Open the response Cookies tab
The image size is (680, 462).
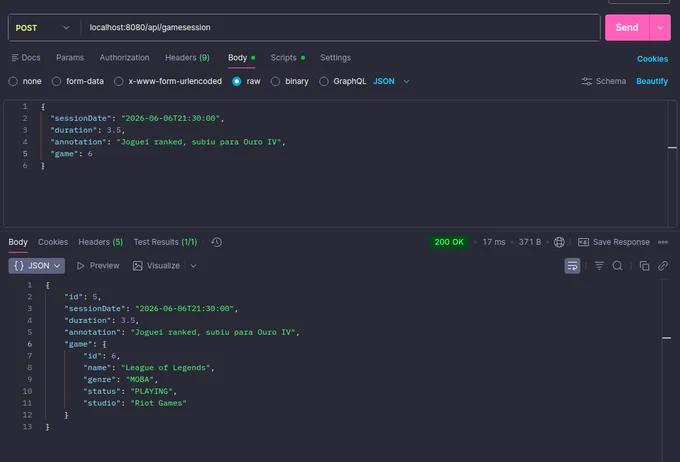(x=53, y=242)
